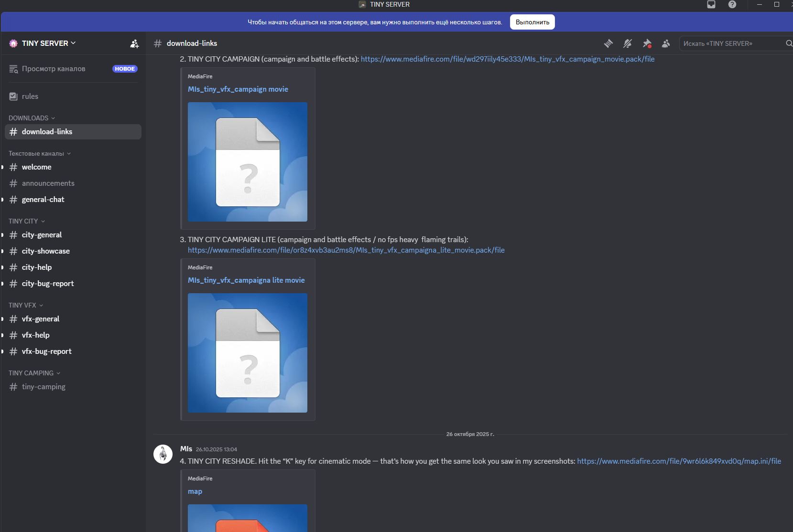Image resolution: width=793 pixels, height=532 pixels.
Task: Click the invite people icon beside TINY SERVER
Action: [134, 43]
